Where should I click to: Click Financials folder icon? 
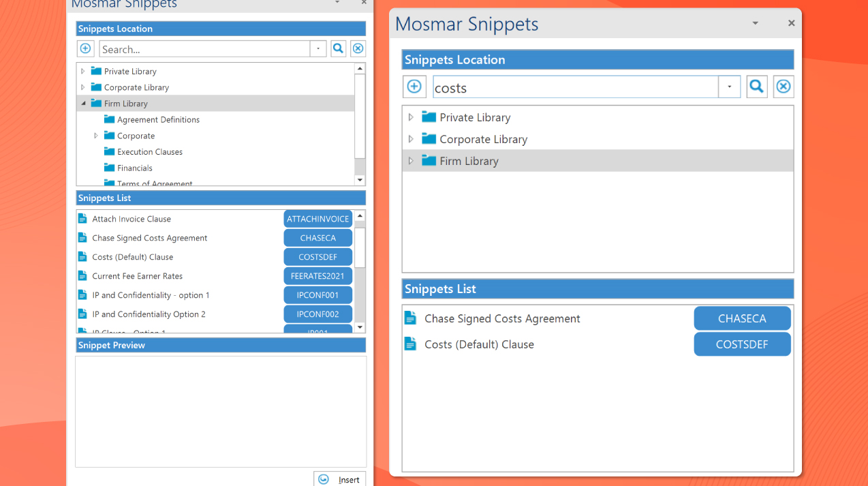coord(109,168)
